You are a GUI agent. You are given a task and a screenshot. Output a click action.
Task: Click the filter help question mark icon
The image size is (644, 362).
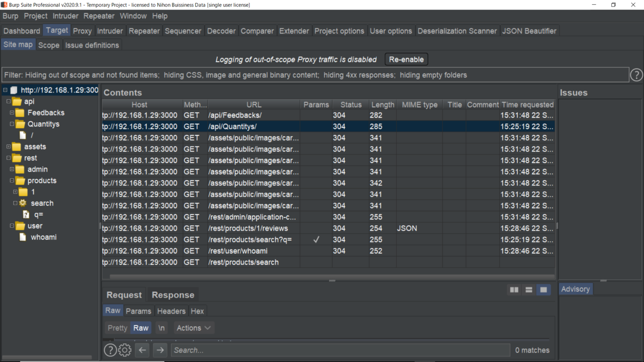(636, 75)
